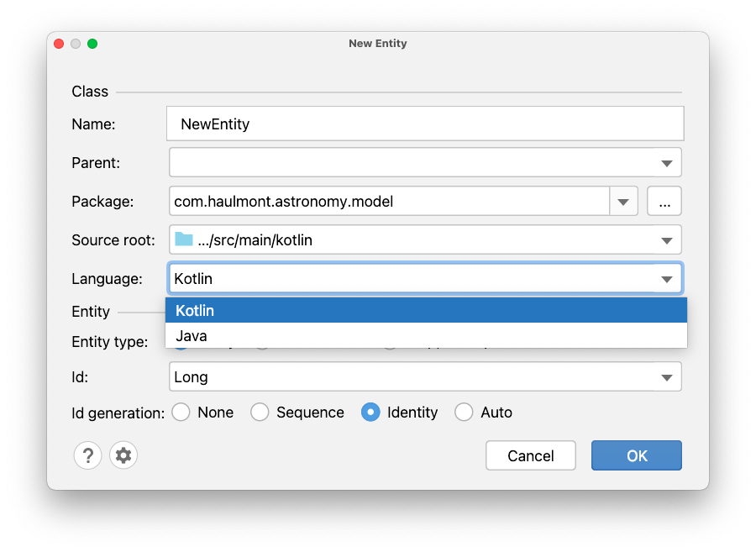Image resolution: width=756 pixels, height=552 pixels.
Task: Open the Source root dropdown
Action: point(668,239)
